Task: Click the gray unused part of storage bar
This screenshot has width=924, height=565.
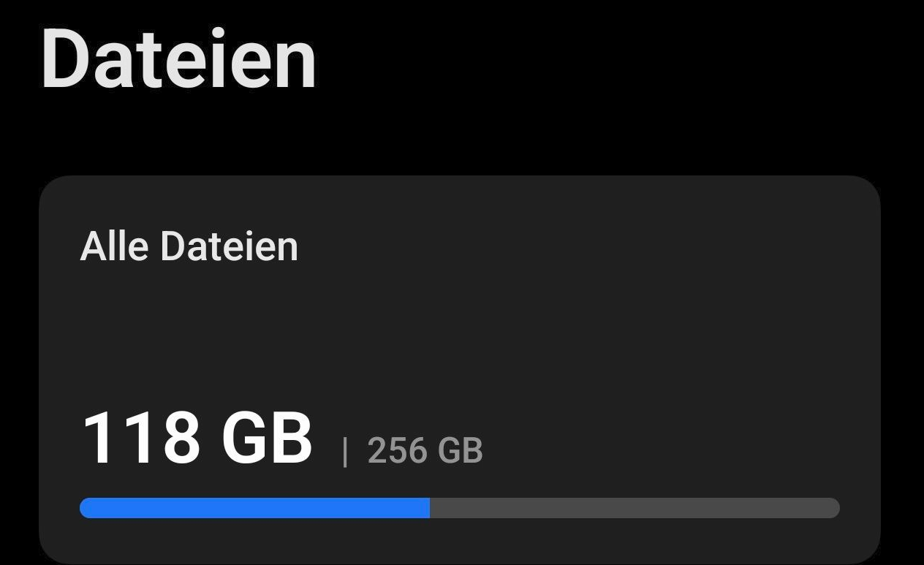Action: tap(635, 508)
